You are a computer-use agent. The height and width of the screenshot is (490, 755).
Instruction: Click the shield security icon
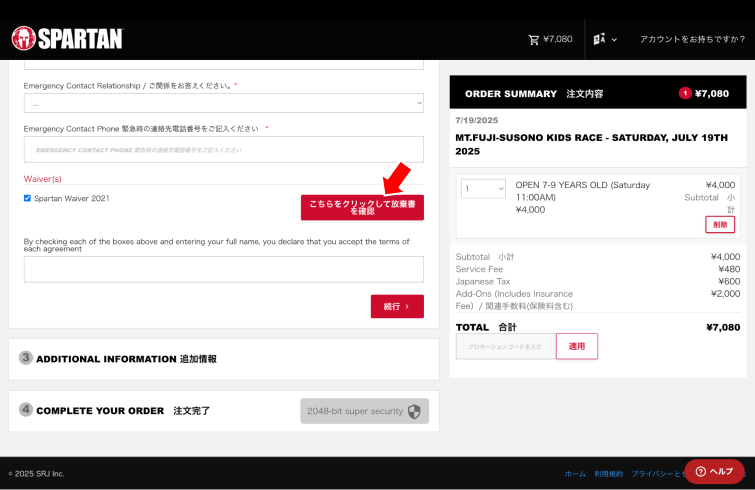[414, 411]
